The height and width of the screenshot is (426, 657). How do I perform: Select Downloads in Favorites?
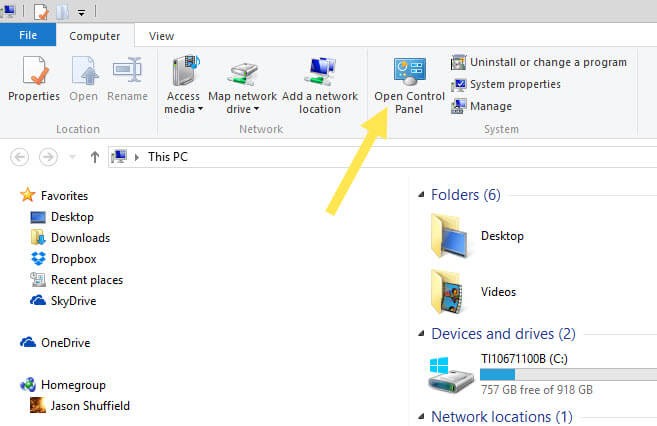[80, 238]
